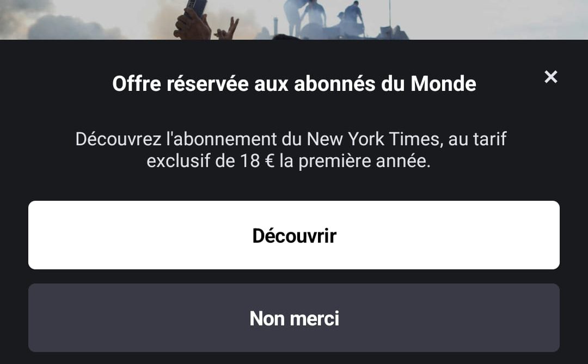Screen dimensions: 588x364
Task: Click the word 'Monde' in the title
Action: (443, 84)
